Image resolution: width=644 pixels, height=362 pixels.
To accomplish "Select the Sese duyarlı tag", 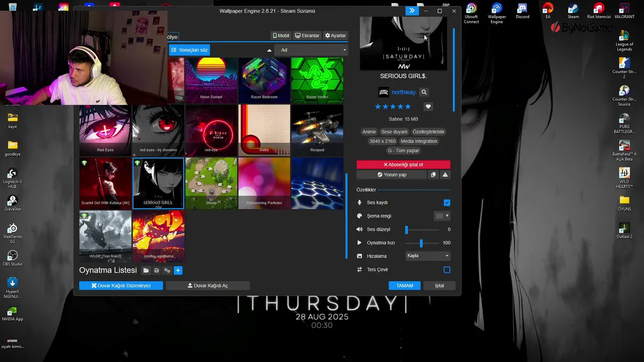I will click(x=394, y=132).
